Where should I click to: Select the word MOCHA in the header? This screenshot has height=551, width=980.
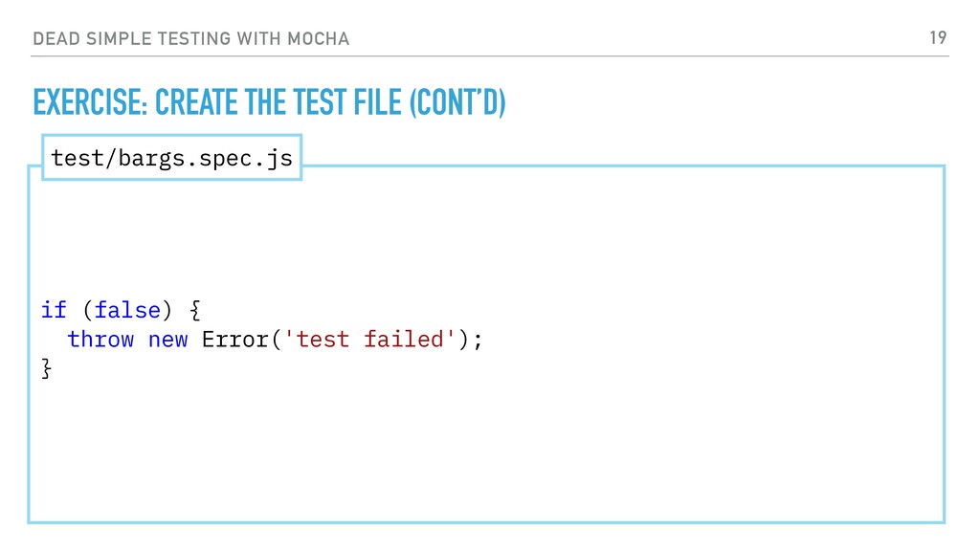coord(318,38)
